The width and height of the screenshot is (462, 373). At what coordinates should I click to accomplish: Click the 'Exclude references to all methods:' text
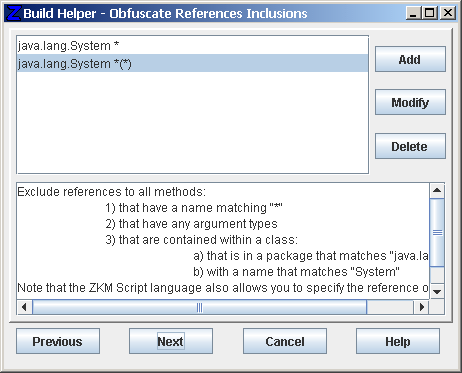coord(112,192)
